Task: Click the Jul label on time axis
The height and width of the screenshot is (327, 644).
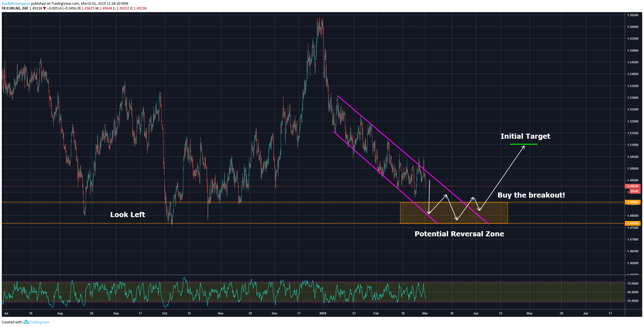Action: coord(6,313)
